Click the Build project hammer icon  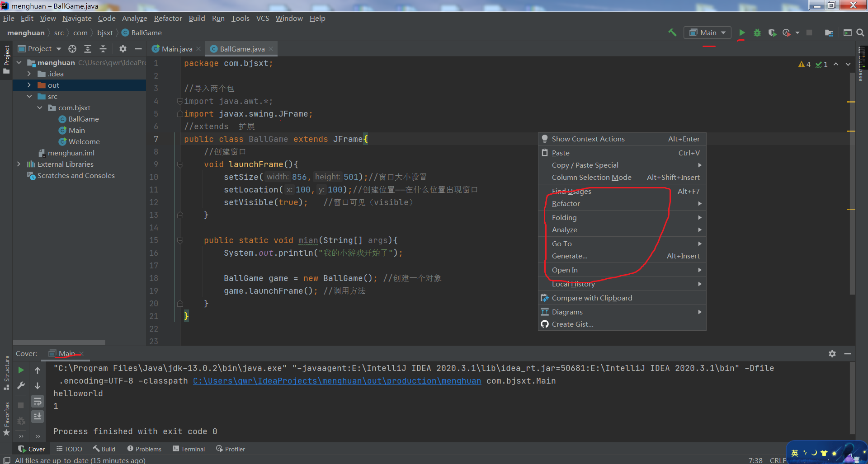(672, 33)
